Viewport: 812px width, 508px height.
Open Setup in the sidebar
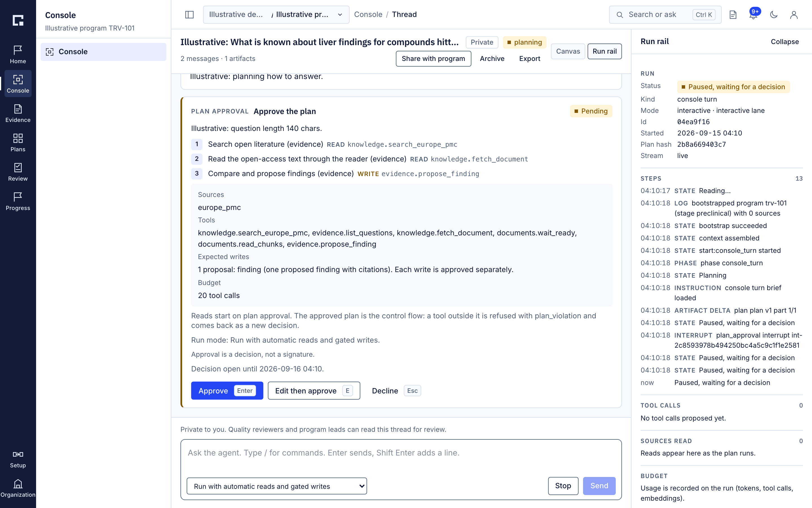(18, 459)
